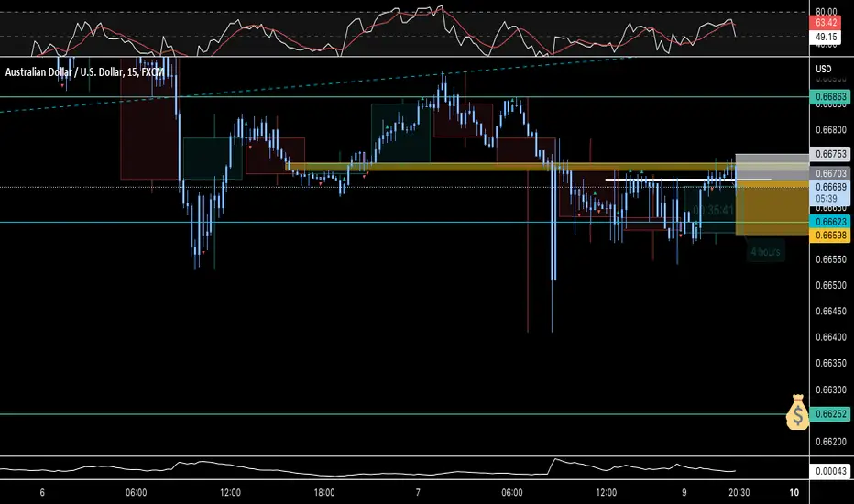Click the 0.66450 price axis label
This screenshot has height=504, width=854.
[x=831, y=312]
